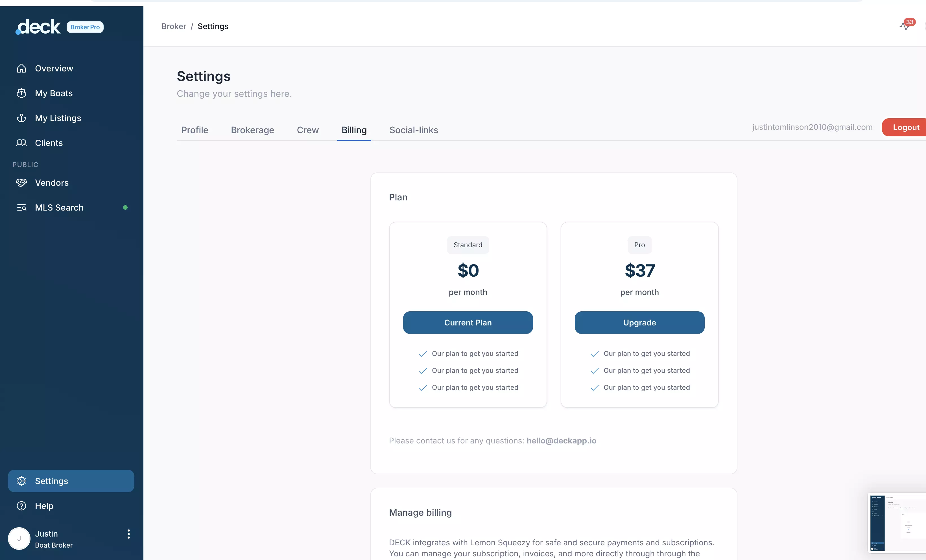Open My Boats via the boat icon
The image size is (926, 560).
point(21,93)
